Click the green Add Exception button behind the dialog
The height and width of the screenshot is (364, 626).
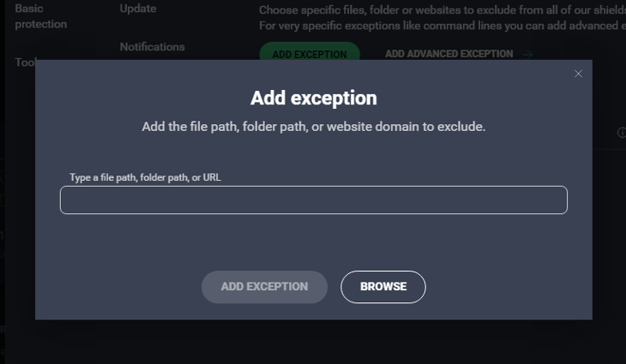[x=309, y=53]
